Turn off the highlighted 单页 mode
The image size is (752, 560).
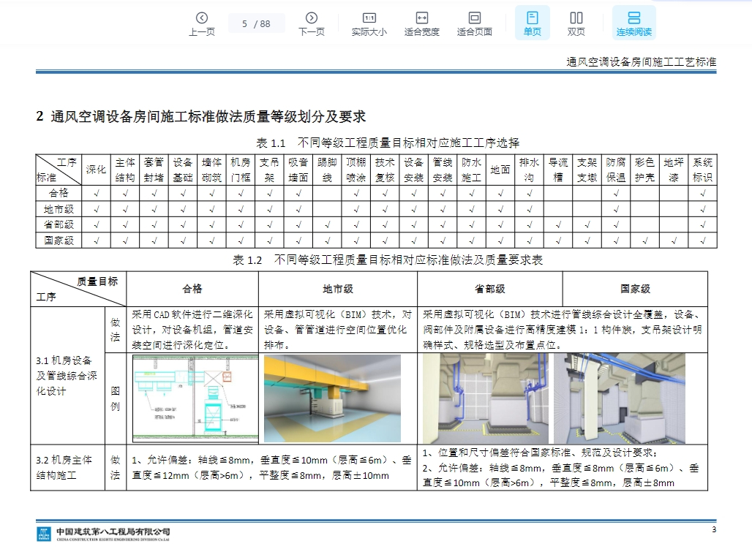coord(532,22)
